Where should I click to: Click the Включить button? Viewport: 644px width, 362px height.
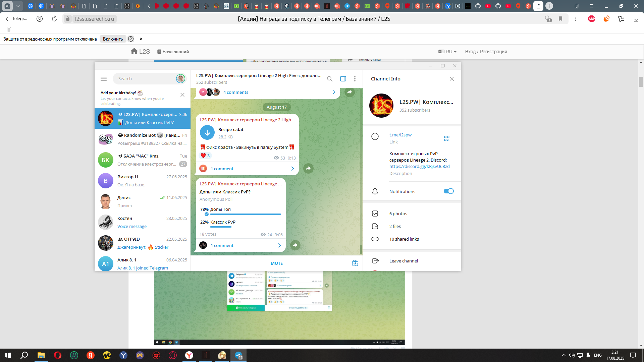[x=113, y=39]
